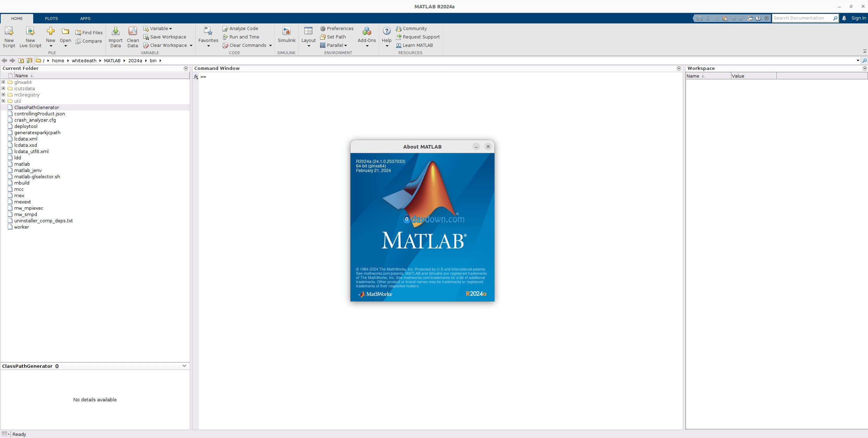868x438 pixels.
Task: Open the New file dropdown arrow
Action: tap(51, 46)
